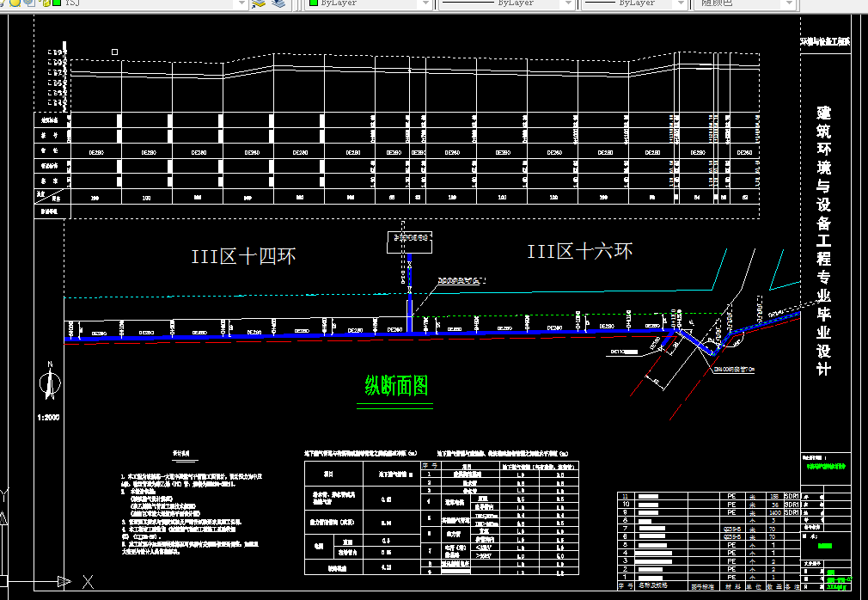Click the Layer Previous icon
The height and width of the screenshot is (600, 868).
click(278, 3)
